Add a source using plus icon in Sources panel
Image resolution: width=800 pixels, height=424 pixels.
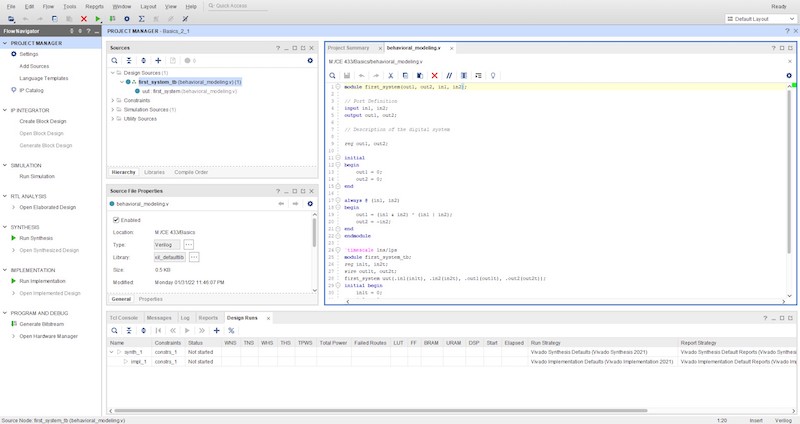[x=157, y=61]
